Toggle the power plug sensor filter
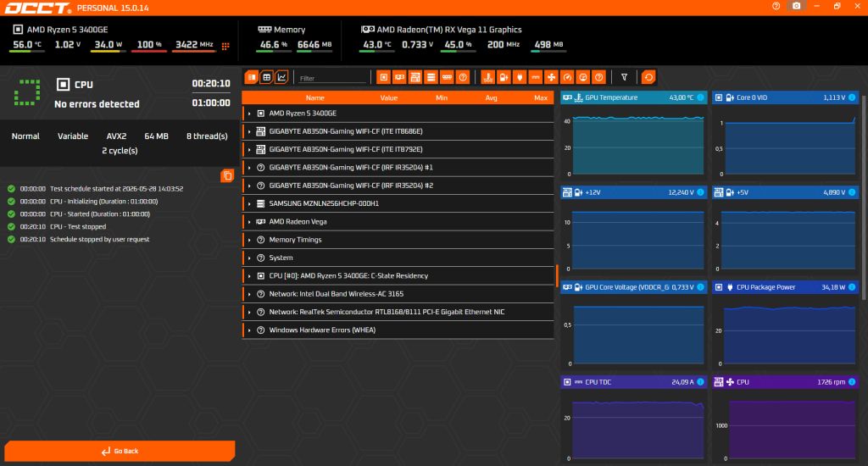The width and height of the screenshot is (868, 466). [520, 77]
